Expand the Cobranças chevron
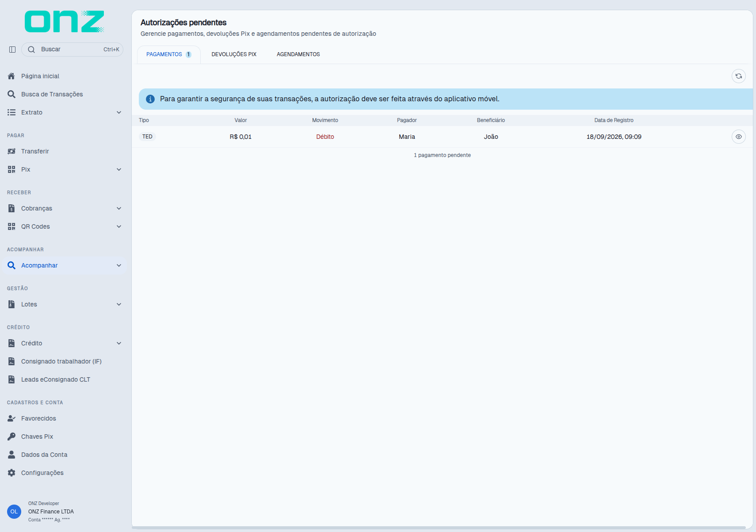 119,208
